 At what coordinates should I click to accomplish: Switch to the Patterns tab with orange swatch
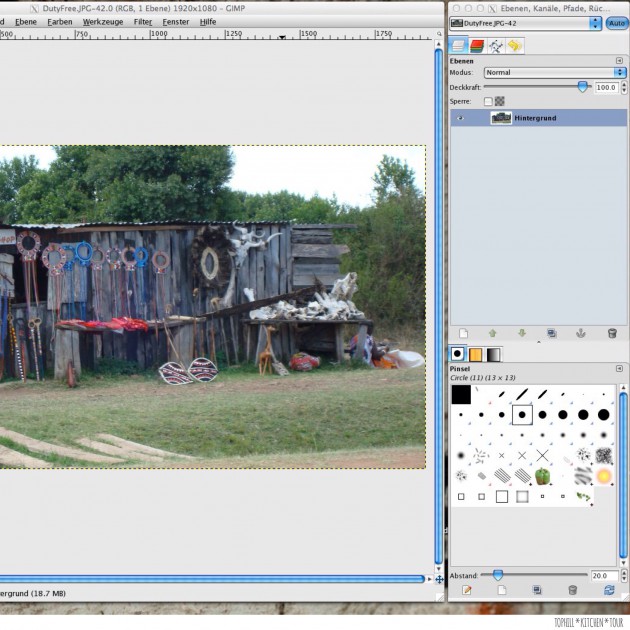[475, 354]
